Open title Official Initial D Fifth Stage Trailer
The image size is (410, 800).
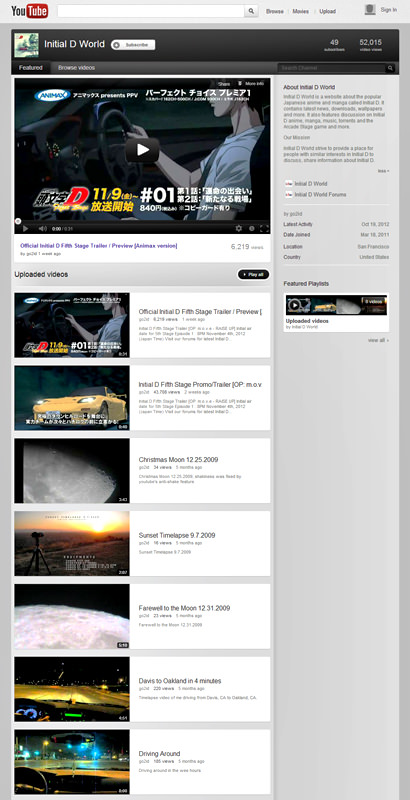pos(200,312)
